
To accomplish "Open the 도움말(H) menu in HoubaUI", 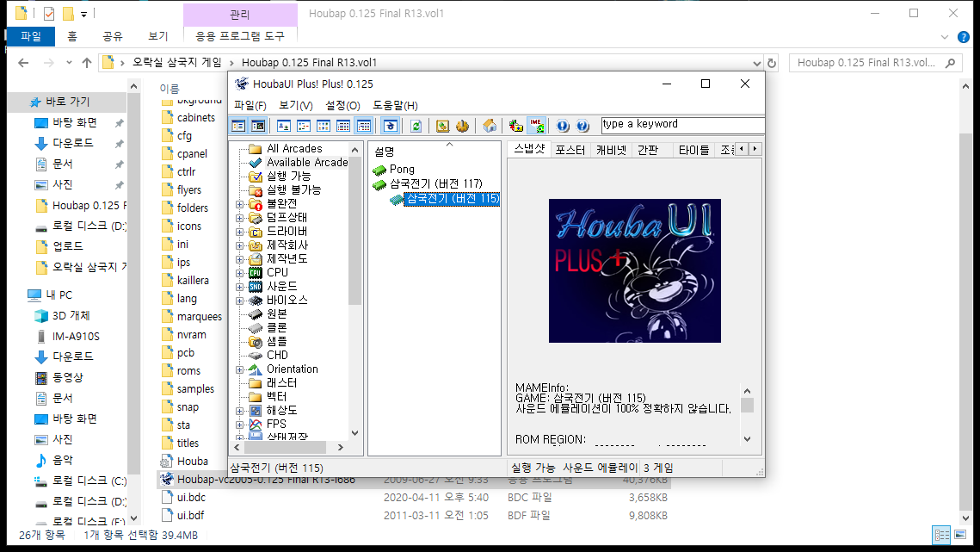I will [x=395, y=105].
